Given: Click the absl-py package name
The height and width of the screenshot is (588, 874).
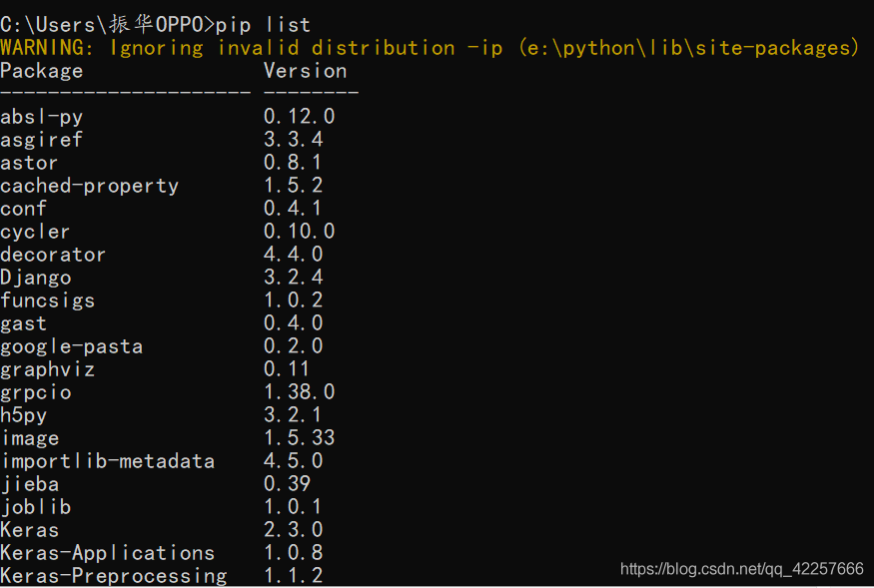Looking at the screenshot, I should [x=42, y=117].
